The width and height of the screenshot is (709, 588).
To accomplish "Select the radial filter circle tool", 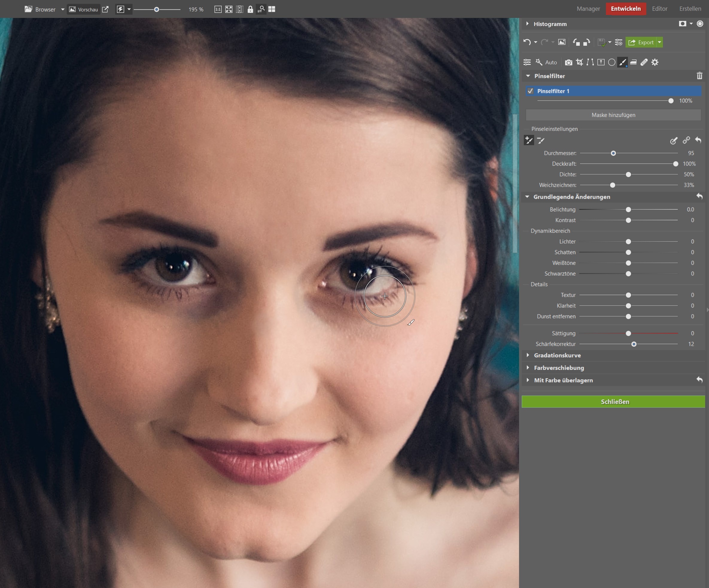I will [611, 62].
